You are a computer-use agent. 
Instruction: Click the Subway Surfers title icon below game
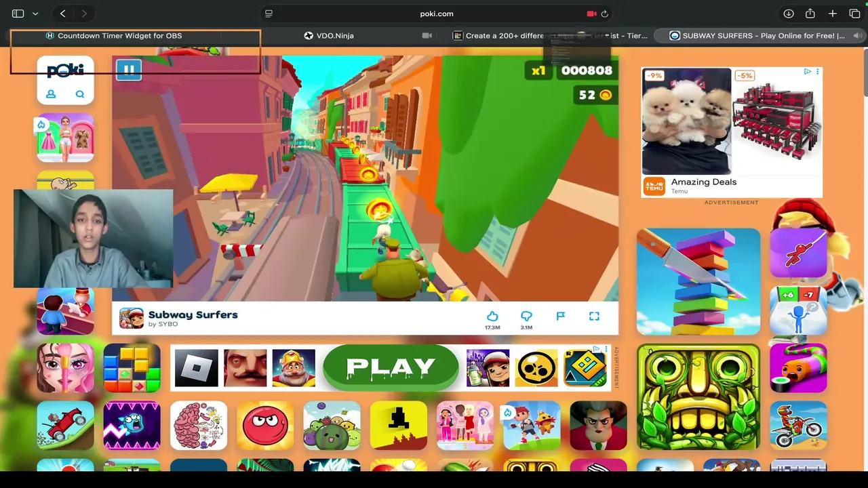tap(132, 318)
